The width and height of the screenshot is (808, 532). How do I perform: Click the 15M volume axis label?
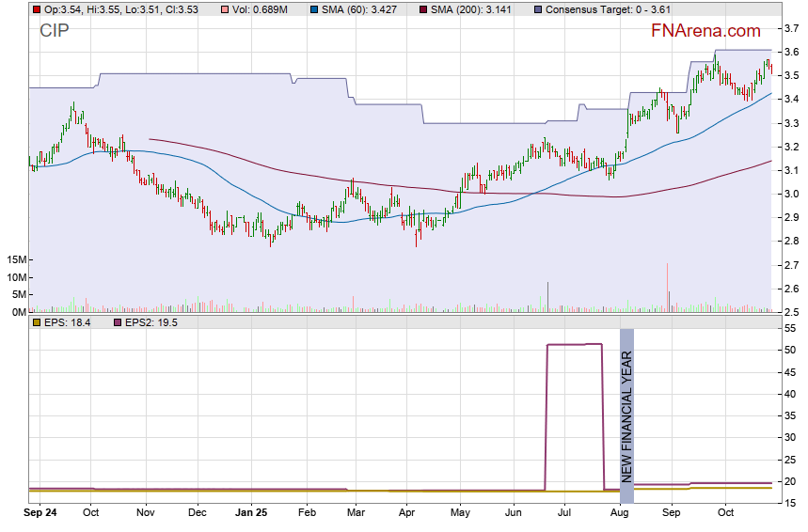pos(15,259)
